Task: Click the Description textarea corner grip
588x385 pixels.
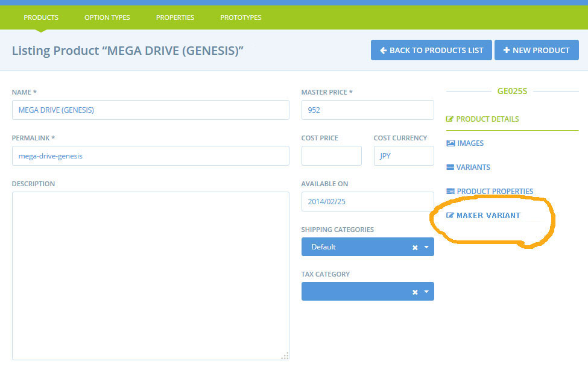Action: [x=285, y=356]
